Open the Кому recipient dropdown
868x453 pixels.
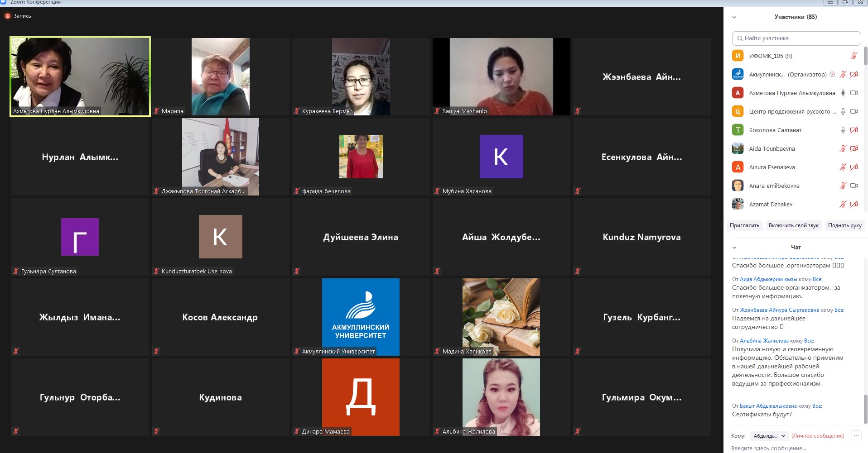(769, 436)
